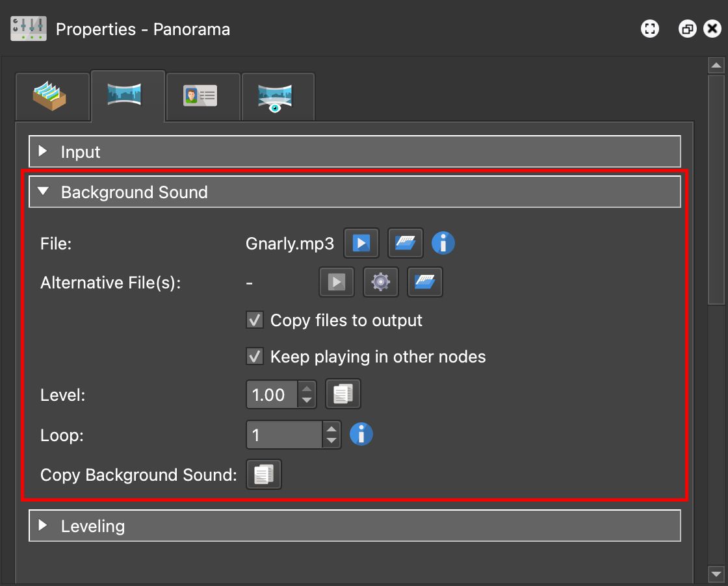Uncheck Copy files to output
Screen dimensions: 728x586
[x=254, y=320]
